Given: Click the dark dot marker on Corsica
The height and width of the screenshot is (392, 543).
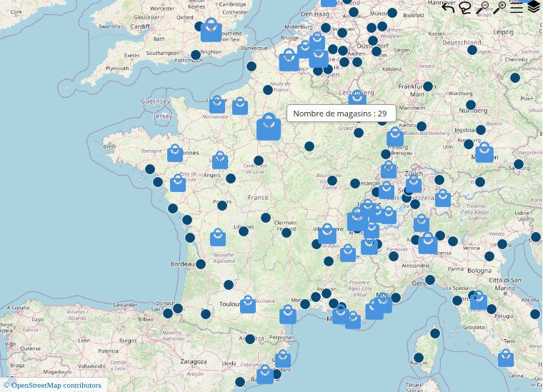Looking at the screenshot, I should tap(434, 333).
